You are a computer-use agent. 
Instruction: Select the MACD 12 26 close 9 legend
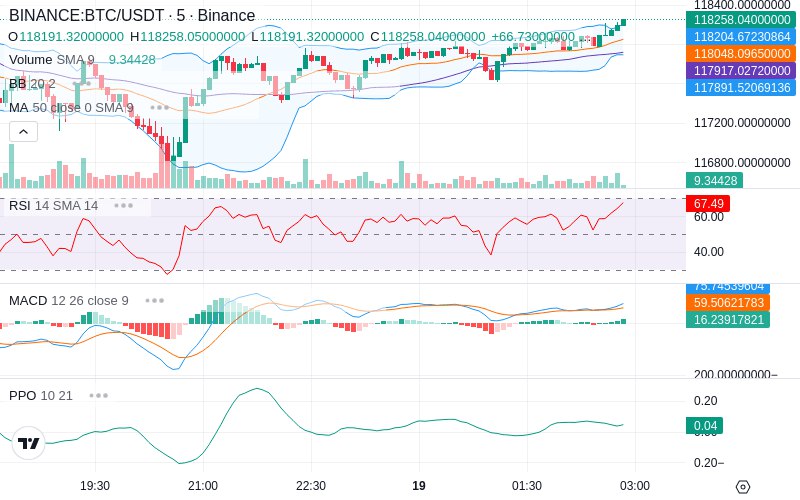tap(69, 301)
